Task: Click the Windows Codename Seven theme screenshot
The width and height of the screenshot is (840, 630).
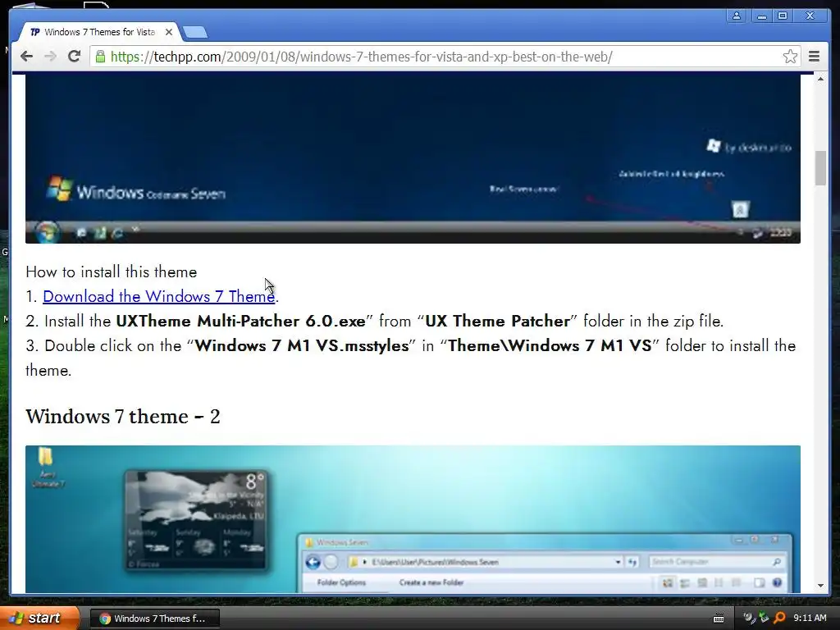Action: point(413,158)
